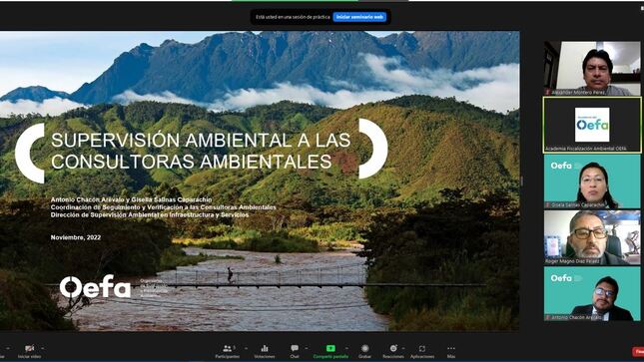Image resolution: width=644 pixels, height=362 pixels.
Task: Open the Chat panel
Action: [295, 351]
